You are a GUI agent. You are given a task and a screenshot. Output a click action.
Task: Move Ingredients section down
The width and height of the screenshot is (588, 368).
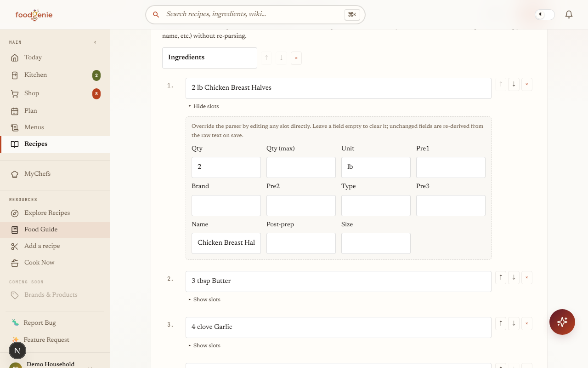coord(281,58)
